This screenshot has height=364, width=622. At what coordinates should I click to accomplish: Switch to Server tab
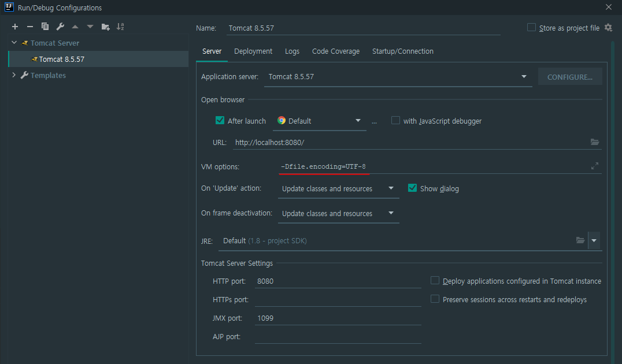pos(212,51)
